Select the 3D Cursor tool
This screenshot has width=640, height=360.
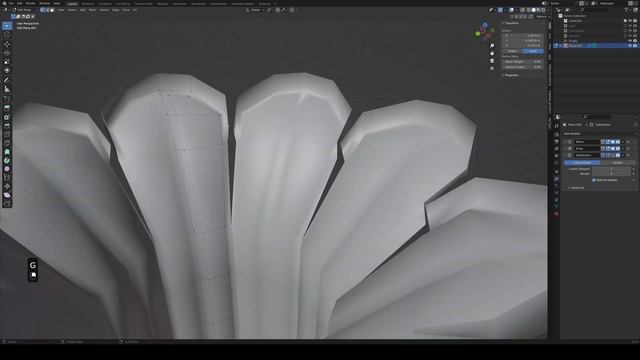click(x=7, y=35)
